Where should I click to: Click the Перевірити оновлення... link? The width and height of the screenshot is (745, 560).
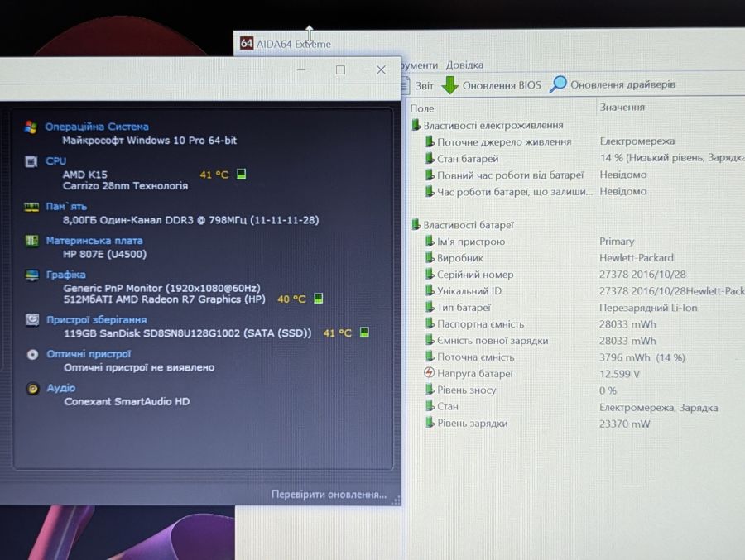click(329, 495)
